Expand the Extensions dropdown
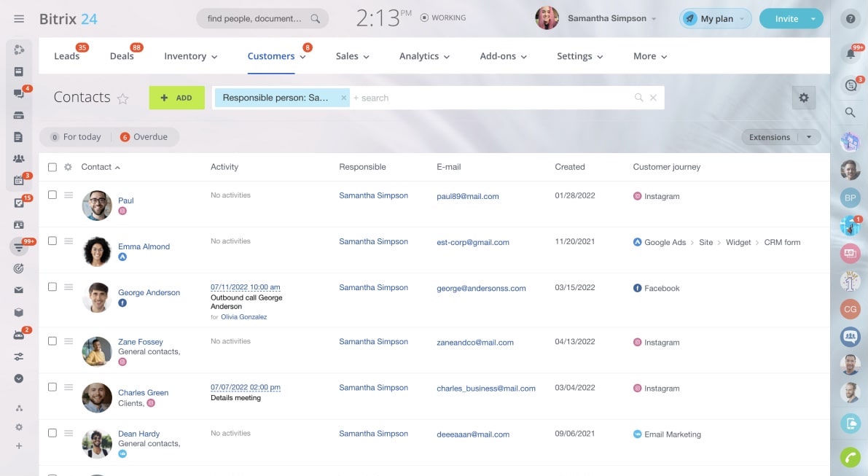The image size is (868, 476). pos(809,137)
